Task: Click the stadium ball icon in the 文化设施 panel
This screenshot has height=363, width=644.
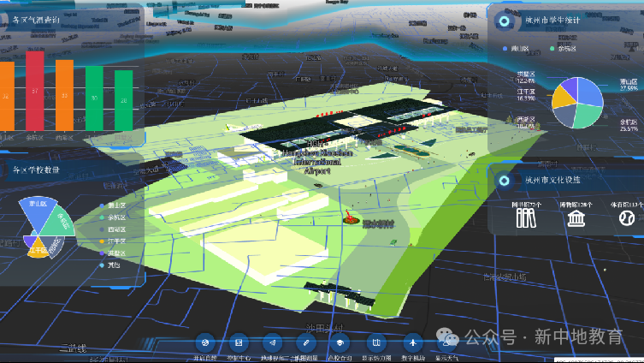Action: (x=627, y=217)
